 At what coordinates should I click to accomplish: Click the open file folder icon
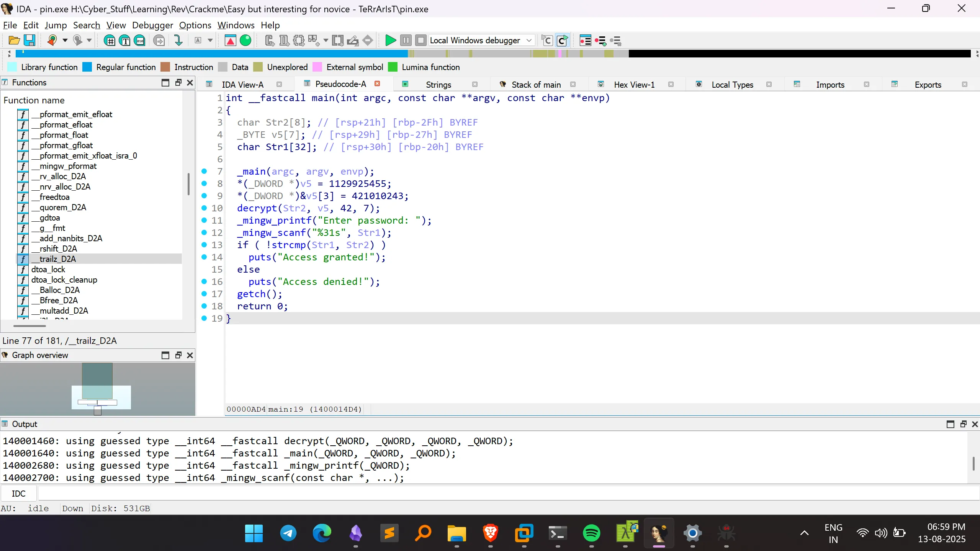point(14,40)
